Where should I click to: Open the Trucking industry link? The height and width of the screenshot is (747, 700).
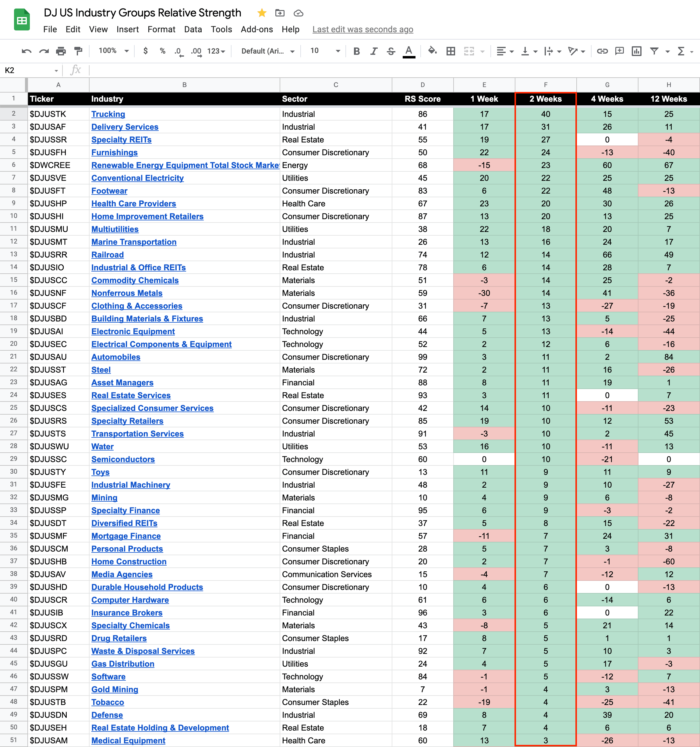[108, 114]
